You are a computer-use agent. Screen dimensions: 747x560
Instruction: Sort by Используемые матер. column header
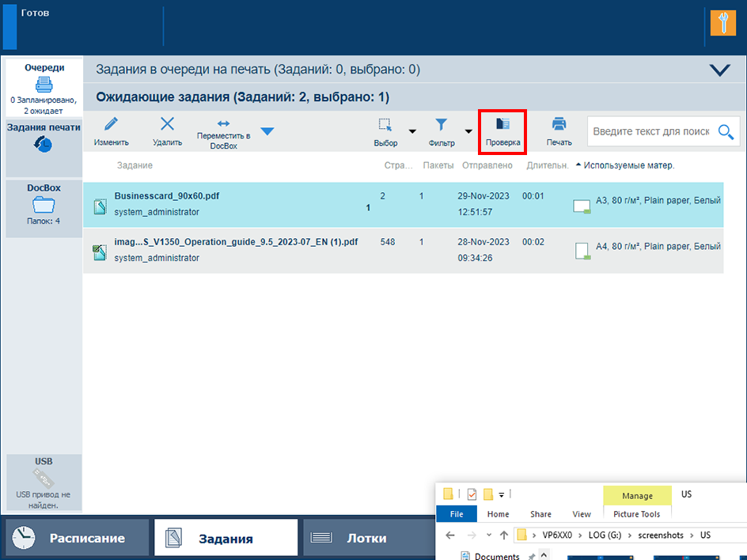(629, 165)
